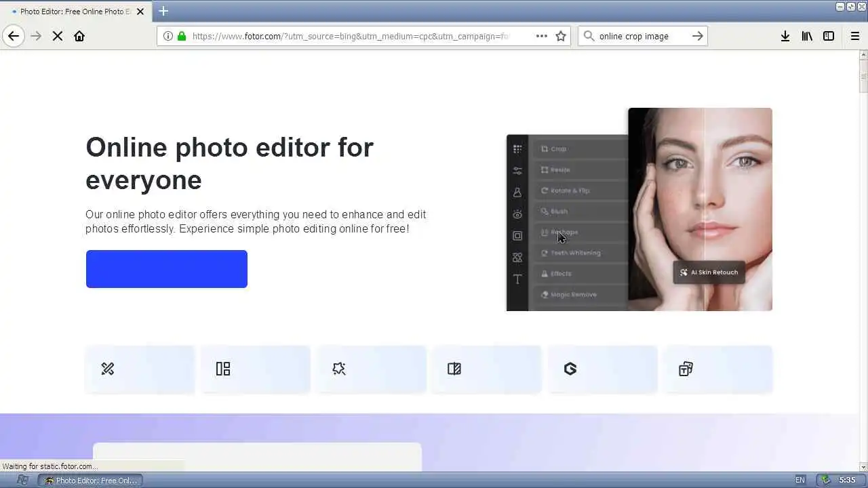Focus the 'online crop image' search field
The image size is (868, 488).
click(642, 36)
